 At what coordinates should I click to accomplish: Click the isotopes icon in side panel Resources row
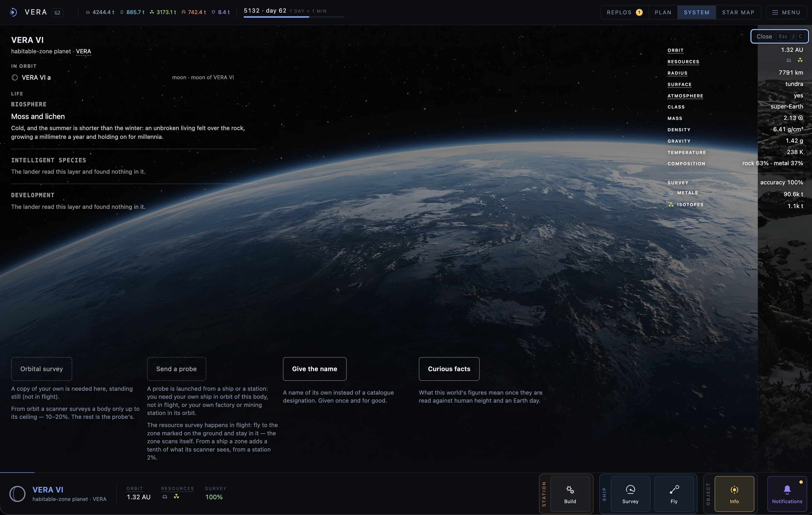[x=800, y=60]
